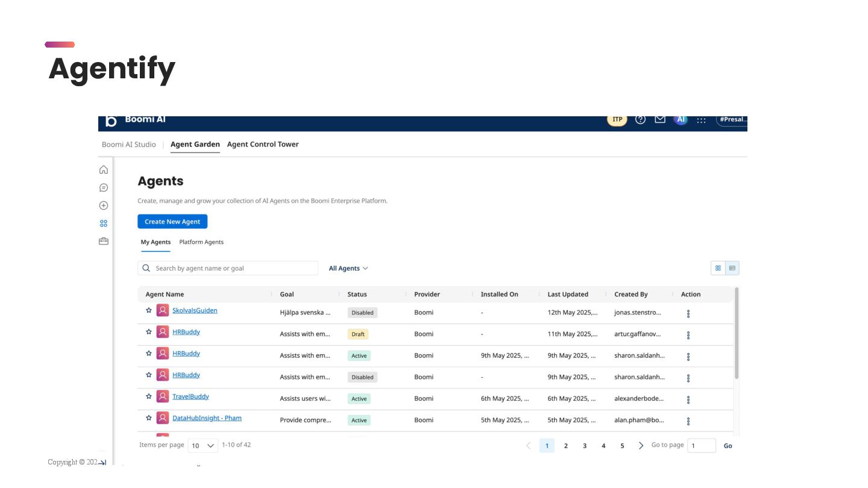Switch to card grid view
Viewport: 868px width, 488px height.
coord(718,268)
